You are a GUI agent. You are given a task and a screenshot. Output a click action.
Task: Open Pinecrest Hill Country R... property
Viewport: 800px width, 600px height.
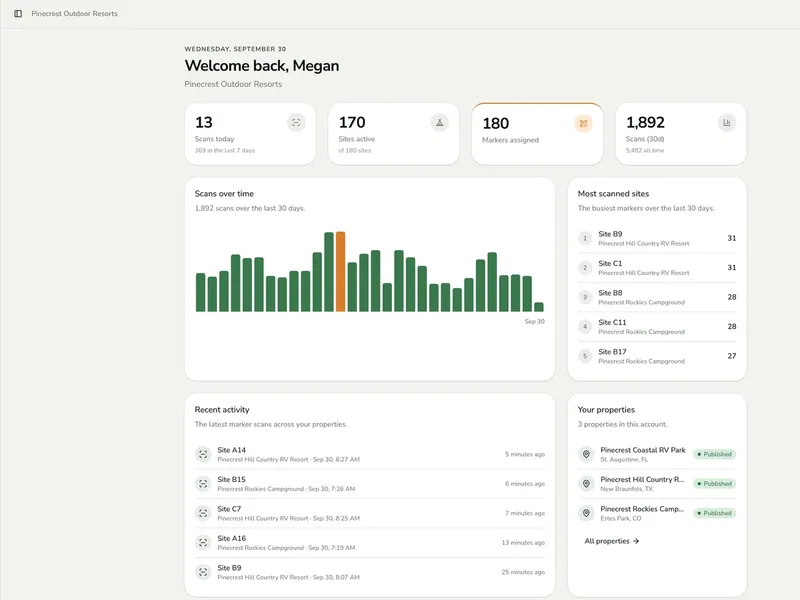657,484
